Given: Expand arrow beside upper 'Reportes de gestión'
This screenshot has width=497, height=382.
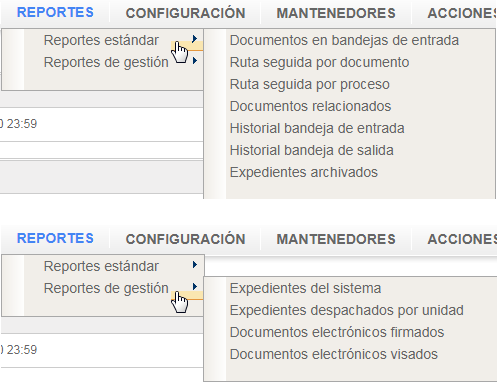Looking at the screenshot, I should tap(195, 61).
